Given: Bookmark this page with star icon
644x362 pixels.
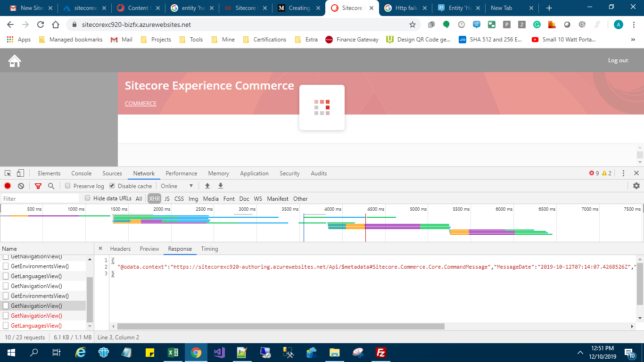Looking at the screenshot, I should tap(413, 25).
